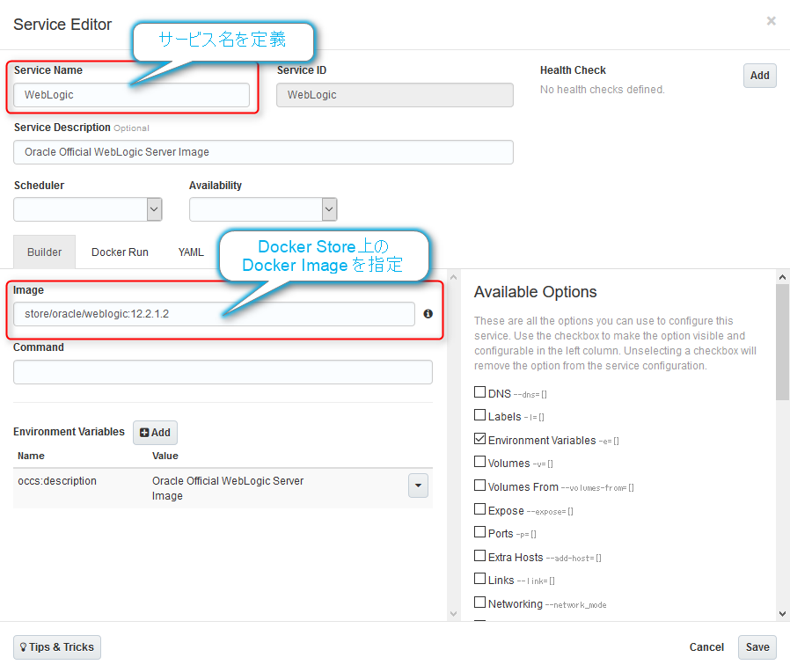Switch to the Docker Run tab

point(120,252)
